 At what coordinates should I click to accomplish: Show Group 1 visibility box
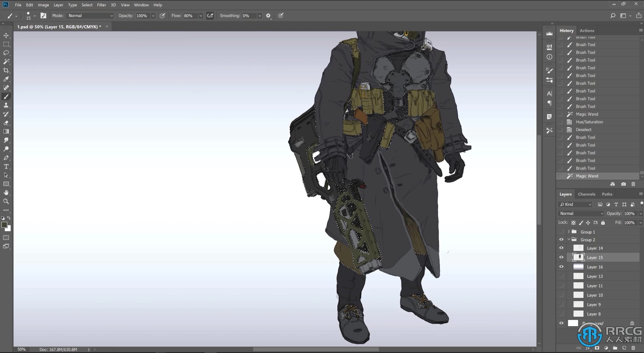coord(562,232)
